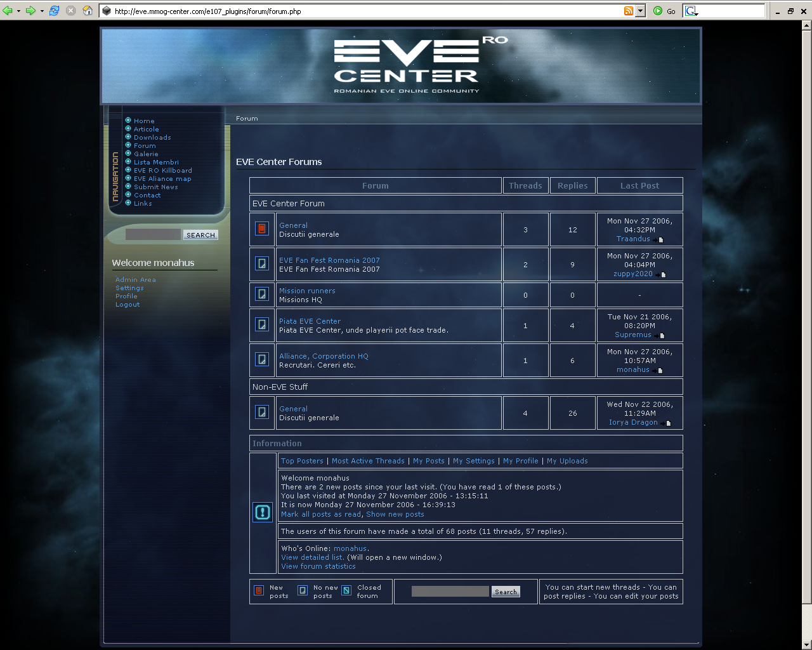The image size is (812, 650).
Task: Click the 'New posts' legend icon
Action: click(259, 590)
